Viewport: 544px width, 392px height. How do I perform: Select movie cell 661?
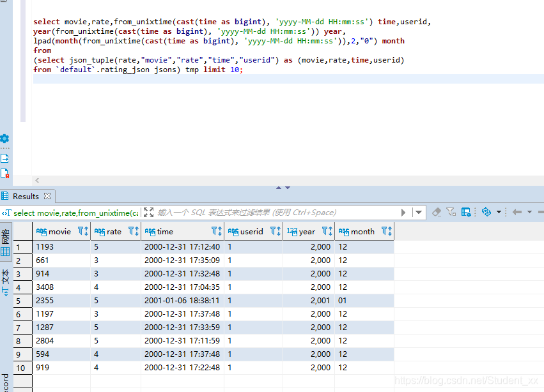(61, 260)
